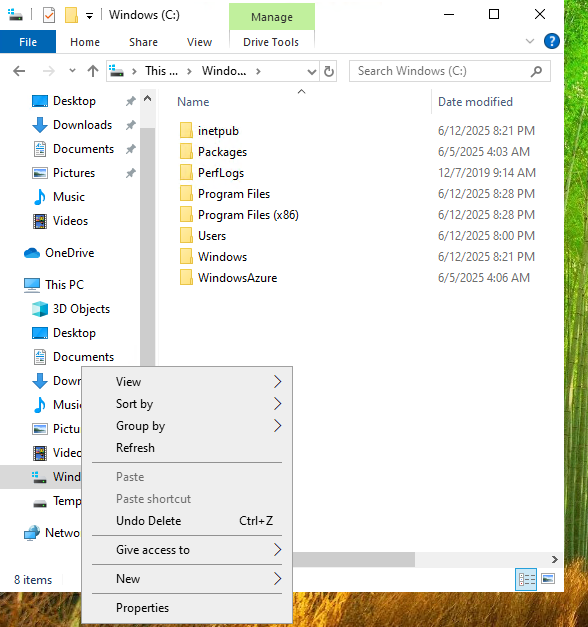Open Music in Quick access
588x627 pixels.
(69, 197)
